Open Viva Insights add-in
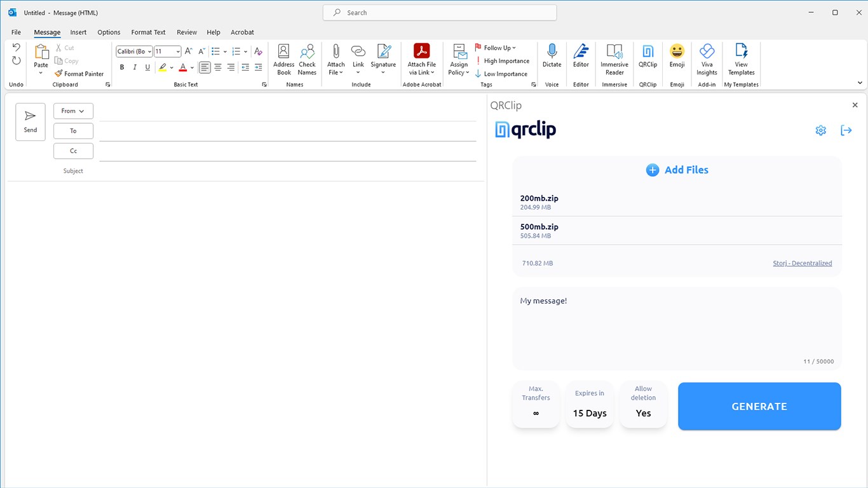Viewport: 868px width, 488px height. coord(707,60)
